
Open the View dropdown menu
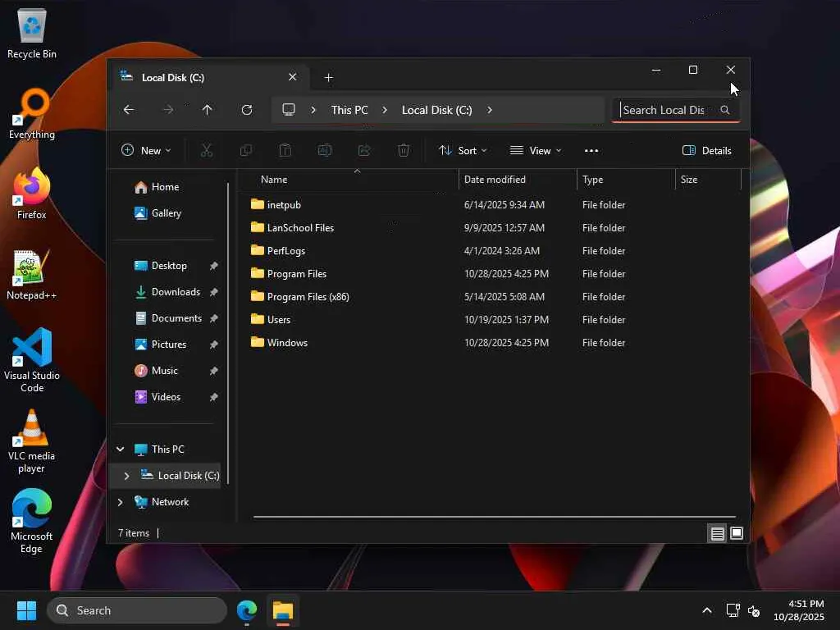pos(536,151)
